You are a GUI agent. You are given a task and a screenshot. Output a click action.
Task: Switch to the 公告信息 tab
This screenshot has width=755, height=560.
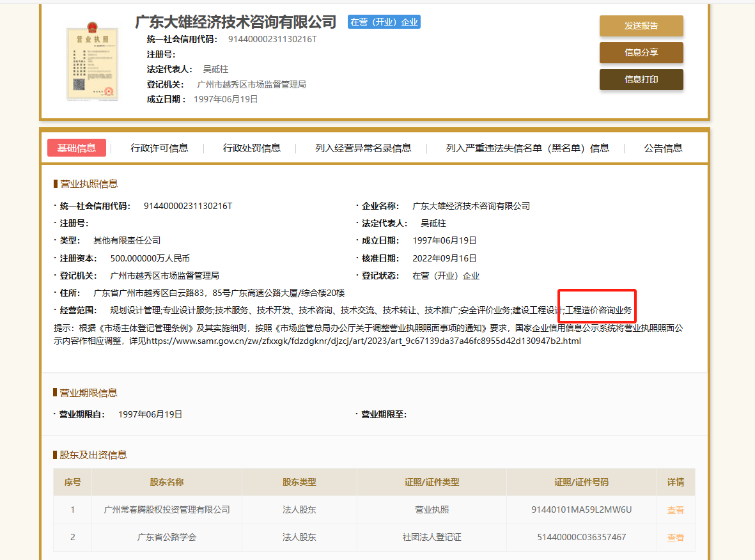point(662,148)
